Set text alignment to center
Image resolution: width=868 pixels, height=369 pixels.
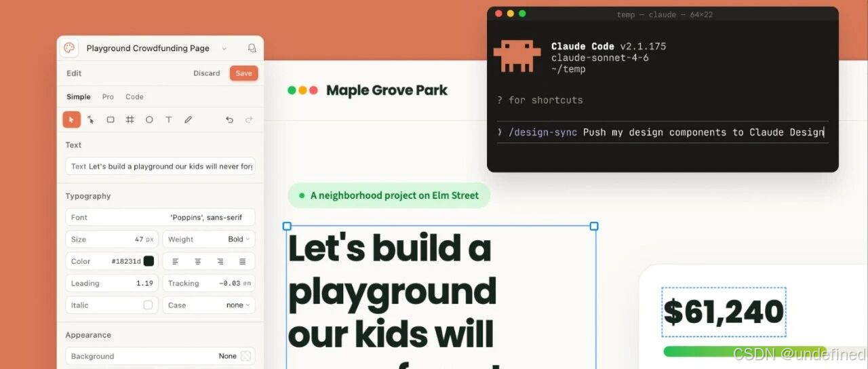[198, 261]
